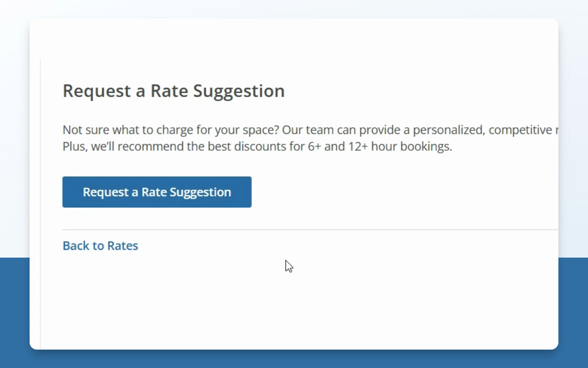588x368 pixels.
Task: Click the word 'discounts' in the paragraph
Action: point(261,147)
